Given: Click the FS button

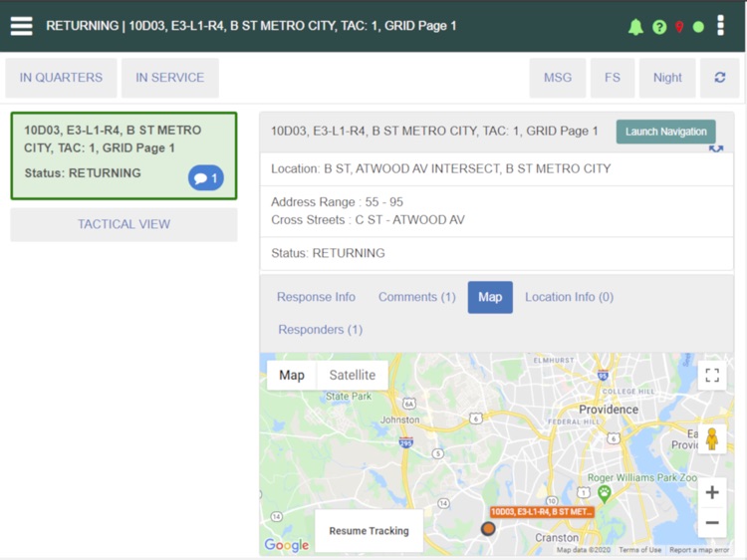Looking at the screenshot, I should [613, 78].
